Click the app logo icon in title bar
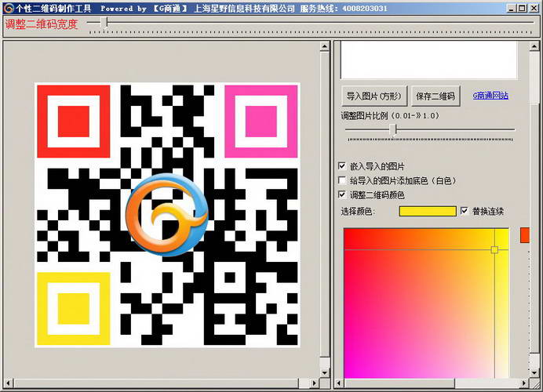 [x=8, y=8]
